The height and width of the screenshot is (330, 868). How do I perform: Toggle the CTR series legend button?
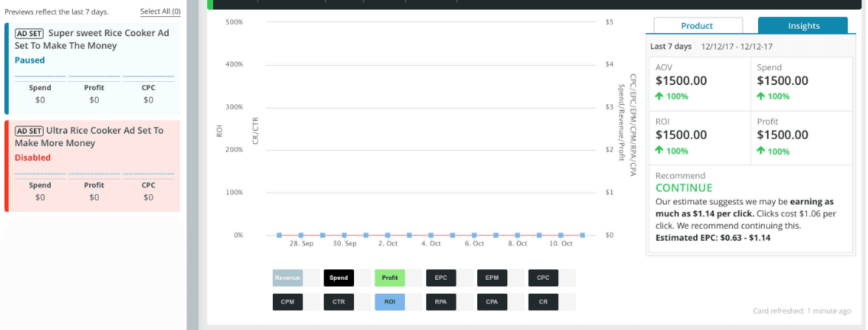(x=338, y=302)
